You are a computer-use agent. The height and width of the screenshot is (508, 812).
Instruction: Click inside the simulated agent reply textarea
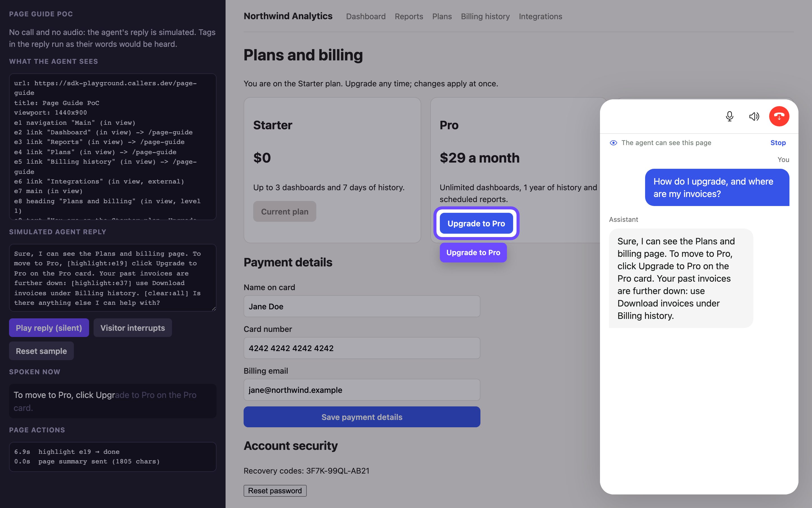tap(113, 277)
